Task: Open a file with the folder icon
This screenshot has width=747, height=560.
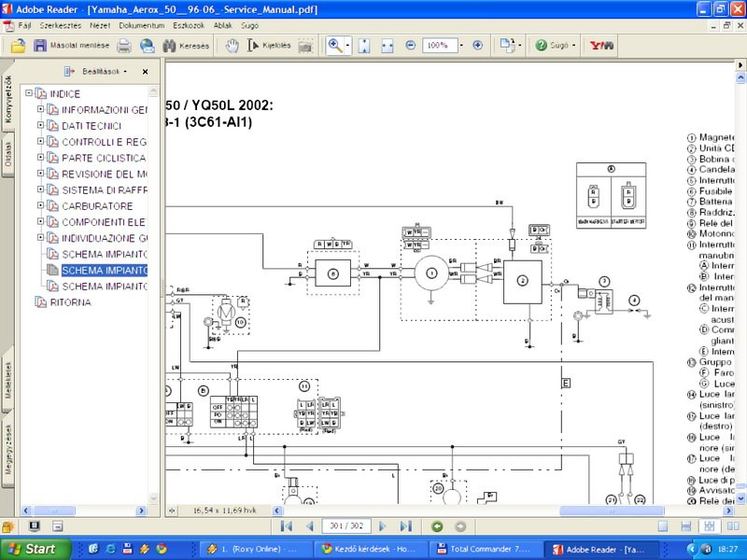Action: point(18,46)
